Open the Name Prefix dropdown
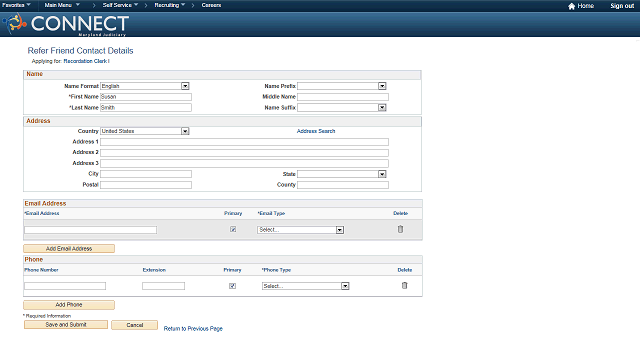This screenshot has height=360, width=640. (x=342, y=86)
